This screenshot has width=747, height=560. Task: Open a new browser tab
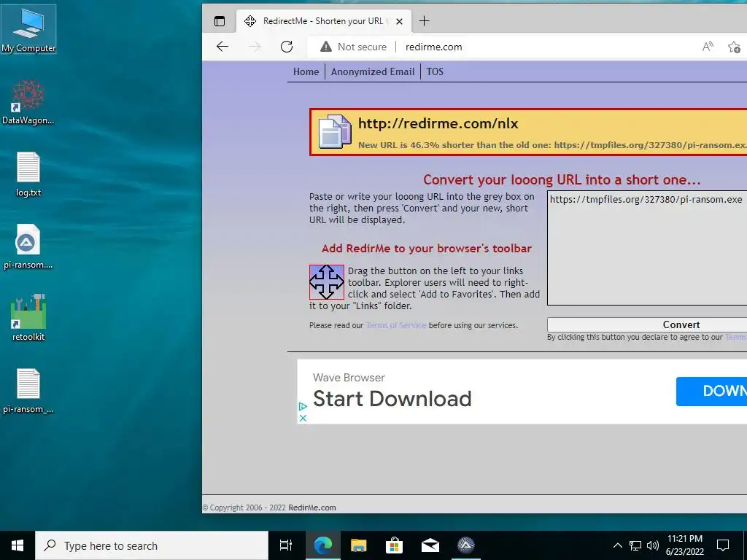[424, 21]
